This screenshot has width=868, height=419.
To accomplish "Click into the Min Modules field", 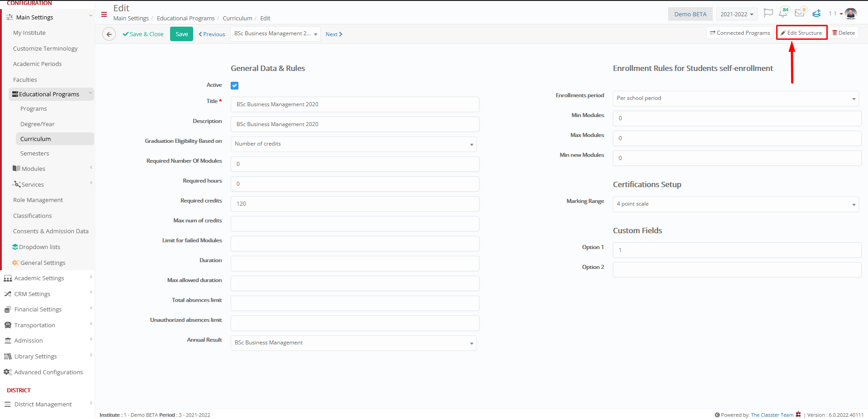I will pos(737,118).
